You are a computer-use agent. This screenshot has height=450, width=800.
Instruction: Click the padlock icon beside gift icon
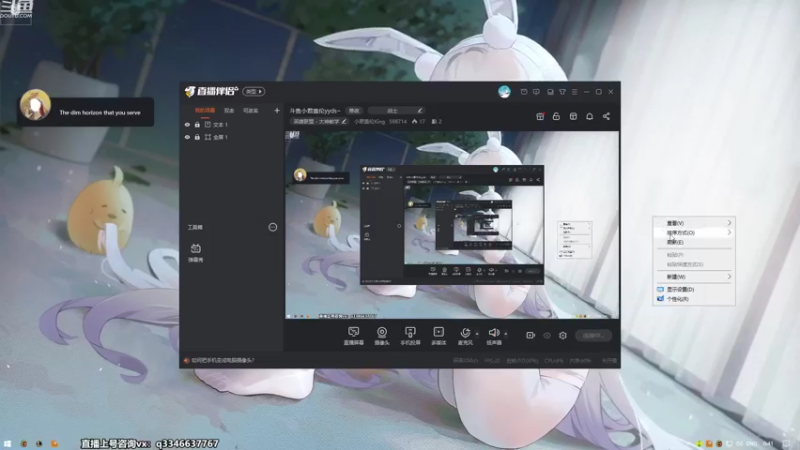pos(556,116)
